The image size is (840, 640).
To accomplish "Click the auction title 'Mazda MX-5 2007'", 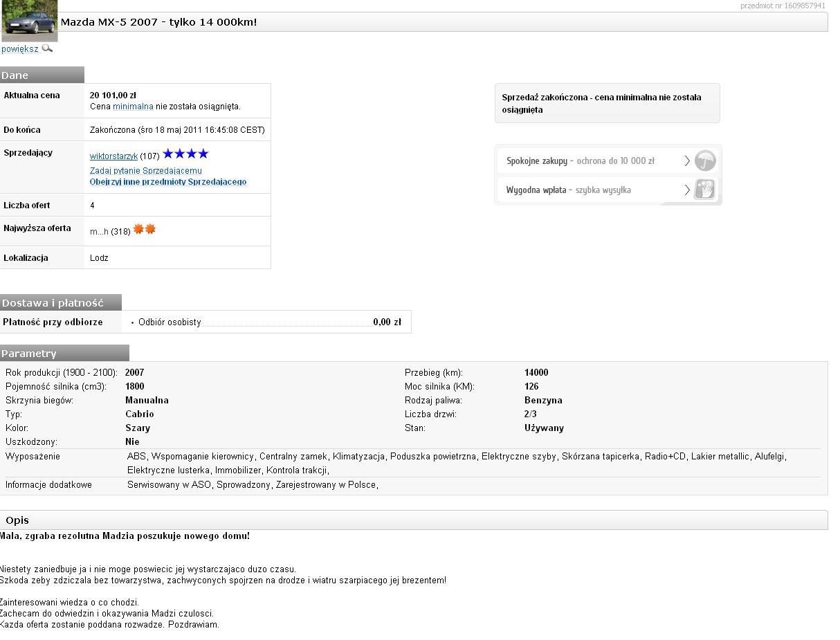I will pos(159,22).
